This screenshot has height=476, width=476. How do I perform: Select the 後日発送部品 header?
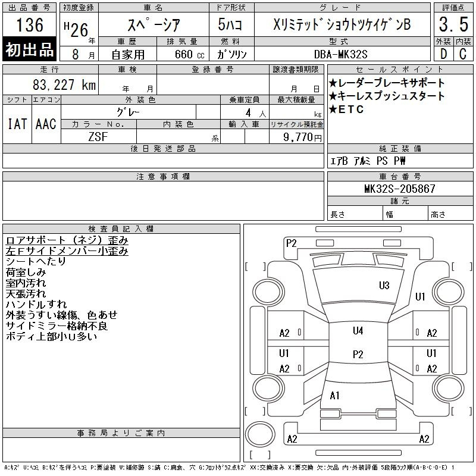click(163, 148)
